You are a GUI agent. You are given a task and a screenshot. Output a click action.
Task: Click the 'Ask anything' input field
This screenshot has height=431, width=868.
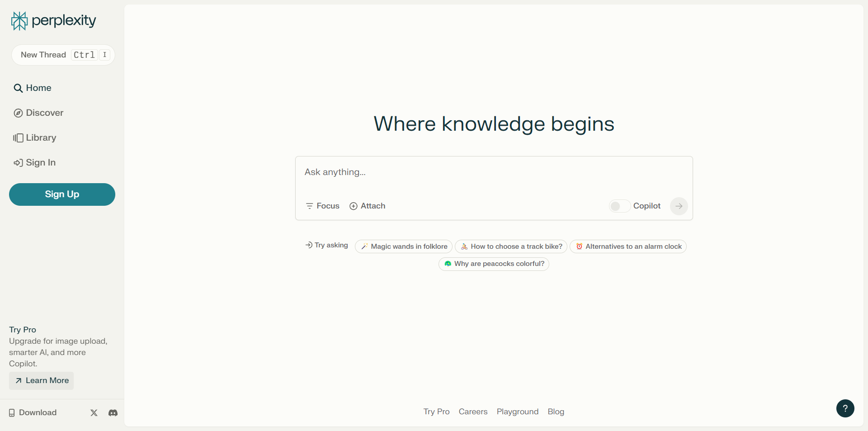(x=493, y=172)
